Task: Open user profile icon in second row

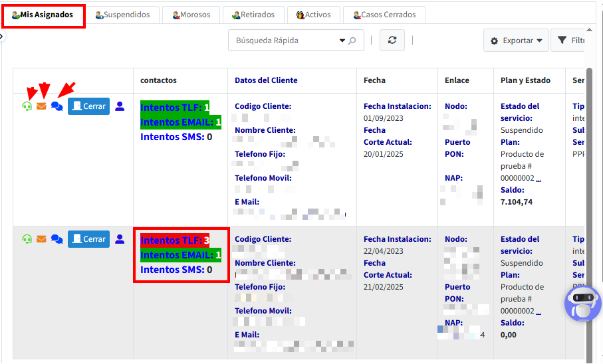Action: (x=120, y=239)
